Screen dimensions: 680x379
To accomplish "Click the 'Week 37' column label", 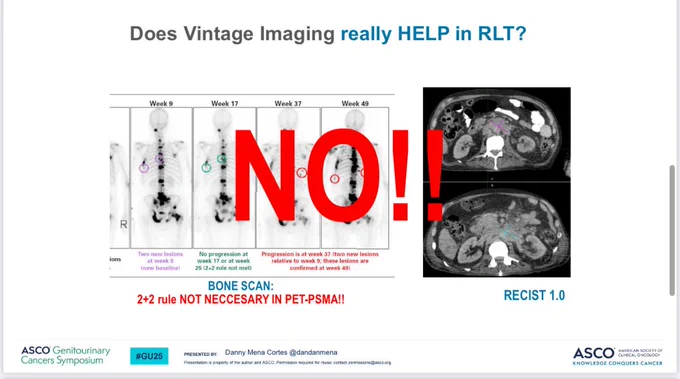I will pyautogui.click(x=288, y=103).
